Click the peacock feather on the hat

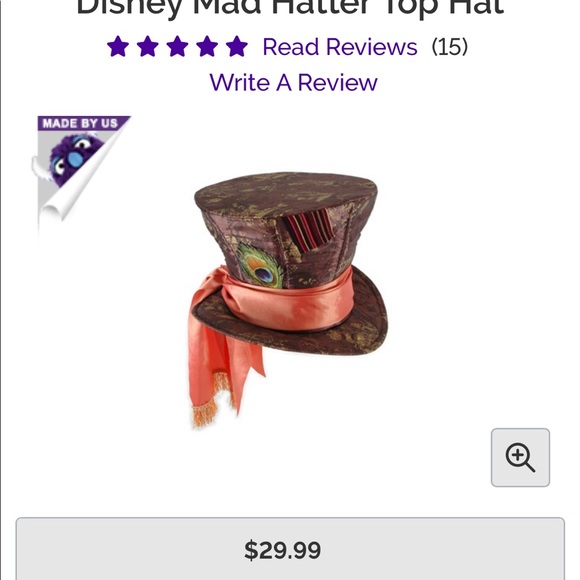tap(261, 266)
